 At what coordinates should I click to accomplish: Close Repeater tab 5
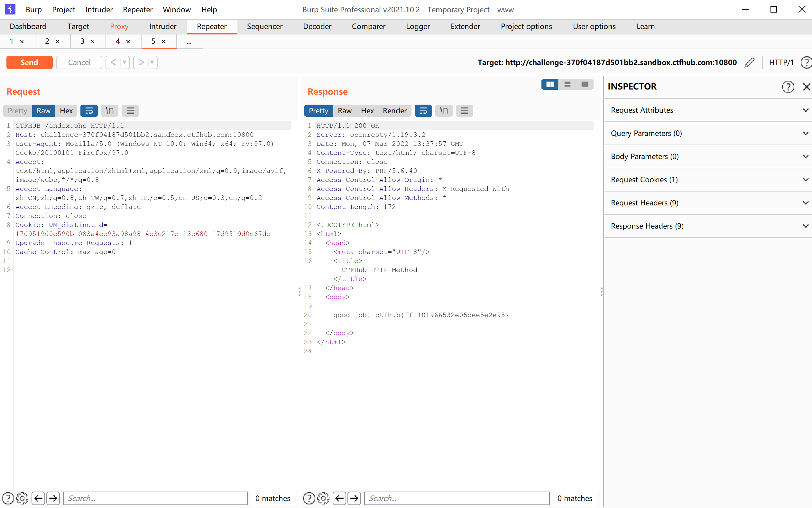pos(164,42)
